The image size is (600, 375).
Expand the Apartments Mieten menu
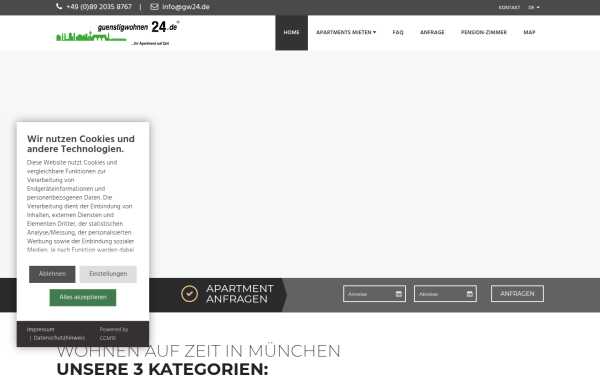click(x=346, y=33)
